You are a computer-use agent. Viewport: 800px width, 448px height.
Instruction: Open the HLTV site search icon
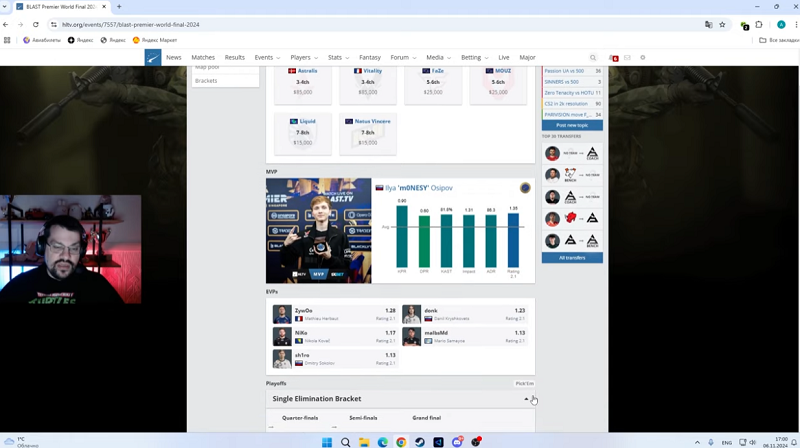click(593, 58)
